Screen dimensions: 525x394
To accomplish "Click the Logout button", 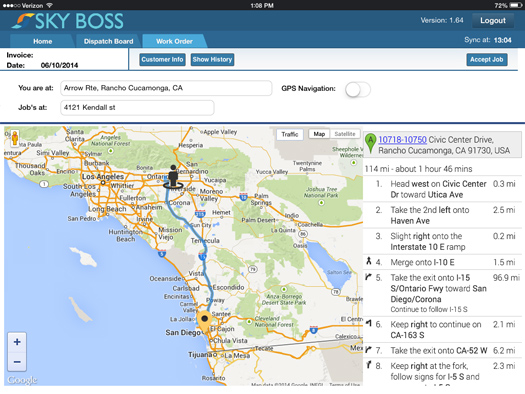I will [x=493, y=20].
